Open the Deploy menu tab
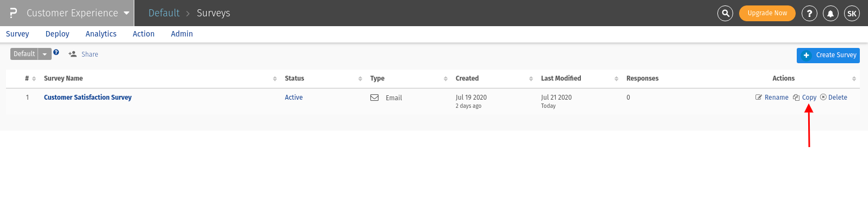868x219 pixels. tap(57, 34)
